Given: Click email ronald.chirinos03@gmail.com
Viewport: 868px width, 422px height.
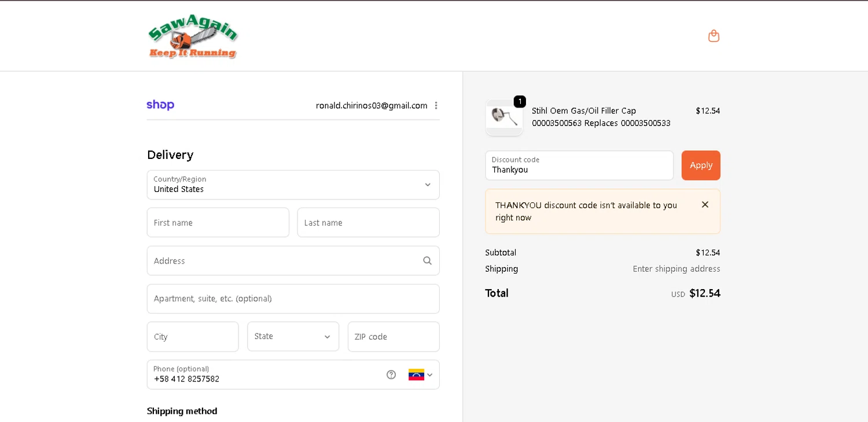Looking at the screenshot, I should pyautogui.click(x=372, y=105).
